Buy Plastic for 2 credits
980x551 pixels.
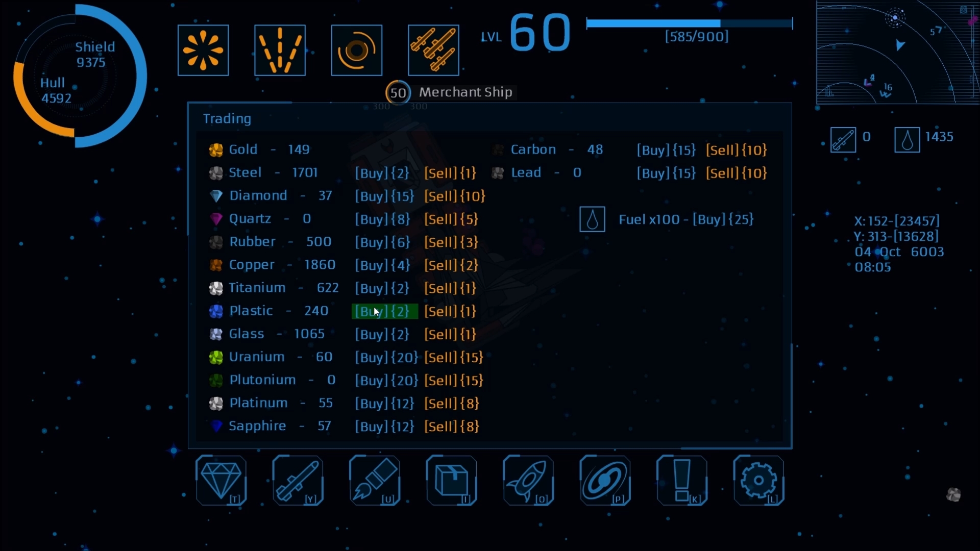pyautogui.click(x=382, y=311)
